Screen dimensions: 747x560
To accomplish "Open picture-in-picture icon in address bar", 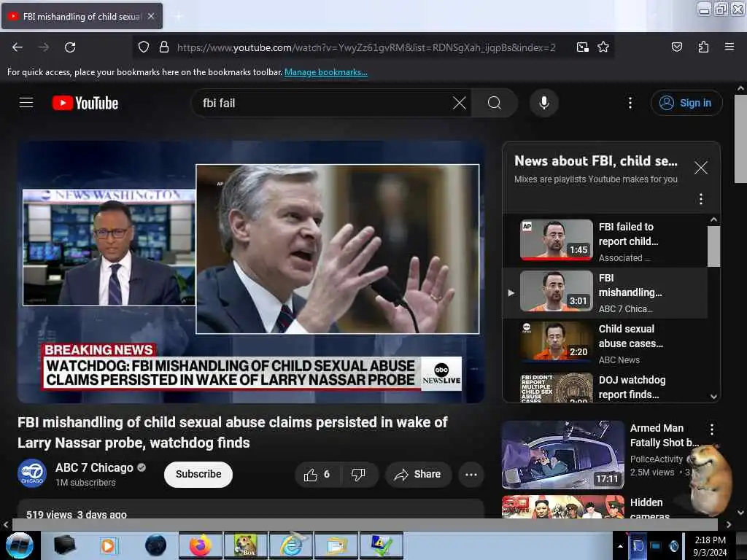I will click(582, 47).
